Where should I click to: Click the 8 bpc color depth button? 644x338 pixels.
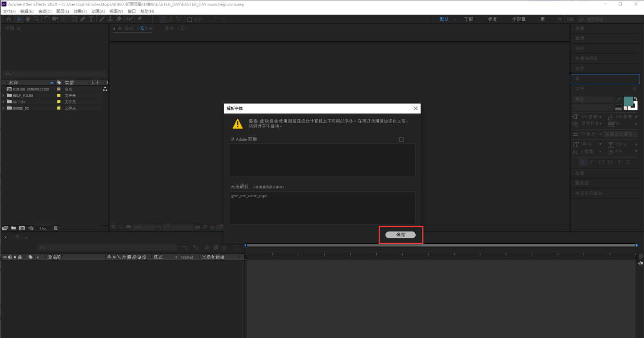pyautogui.click(x=43, y=228)
